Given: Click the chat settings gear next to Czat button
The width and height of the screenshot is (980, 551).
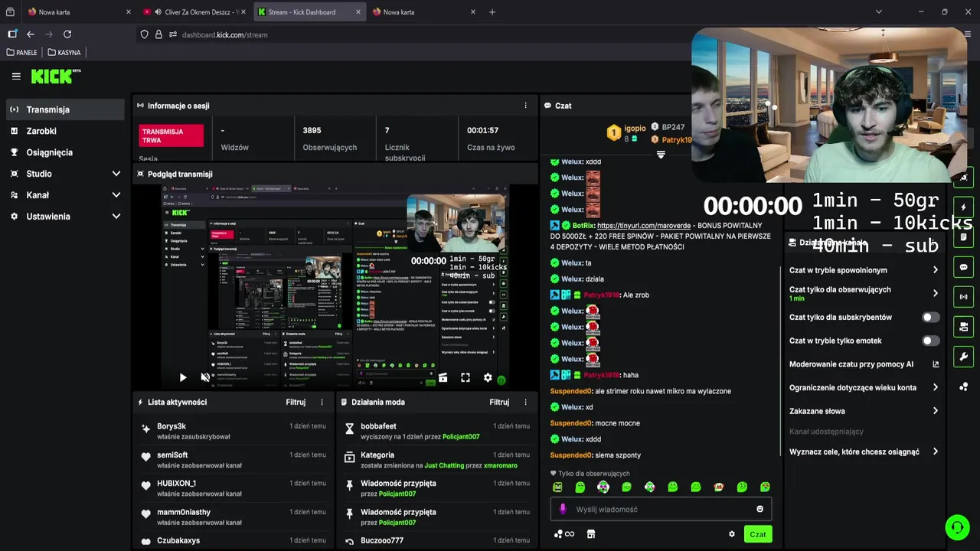Looking at the screenshot, I should pos(732,534).
